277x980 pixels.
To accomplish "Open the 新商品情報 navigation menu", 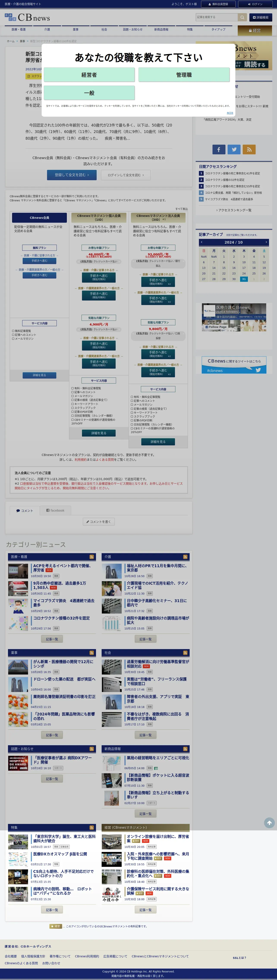I will [161, 29].
